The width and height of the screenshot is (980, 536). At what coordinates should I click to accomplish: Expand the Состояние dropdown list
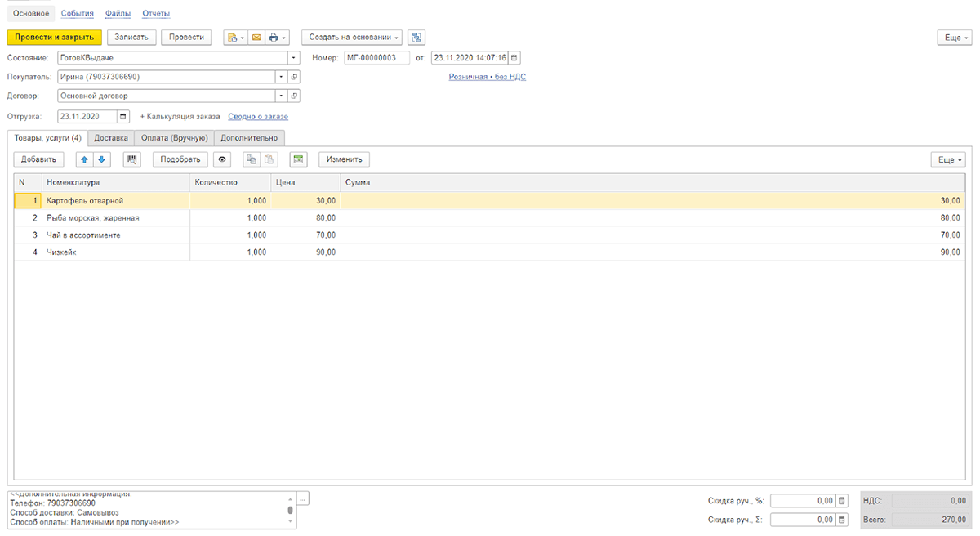tap(294, 58)
